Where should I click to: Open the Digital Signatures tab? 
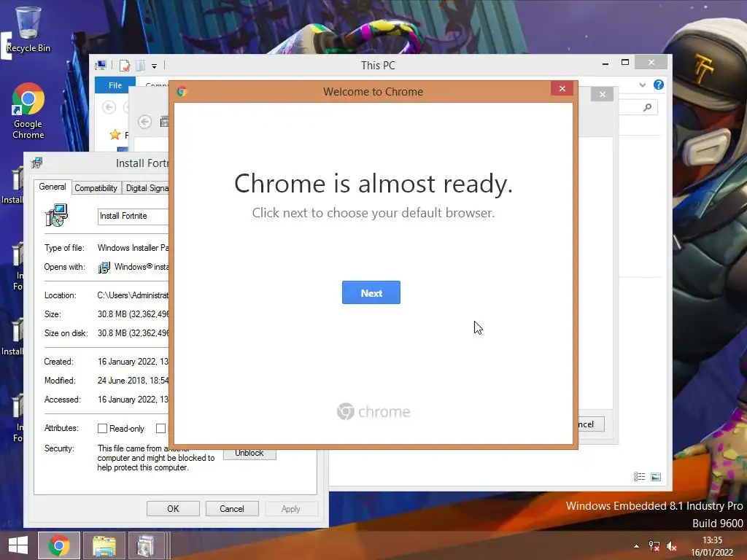click(147, 188)
